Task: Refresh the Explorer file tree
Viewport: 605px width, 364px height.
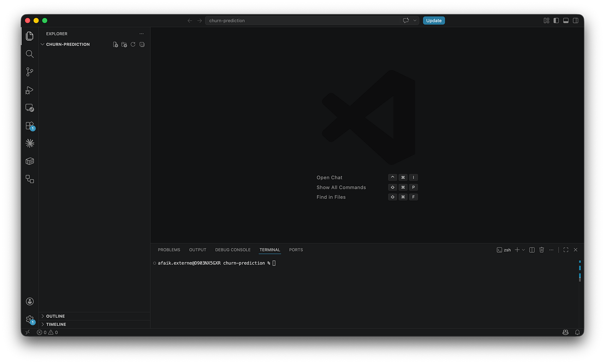Action: tap(133, 44)
